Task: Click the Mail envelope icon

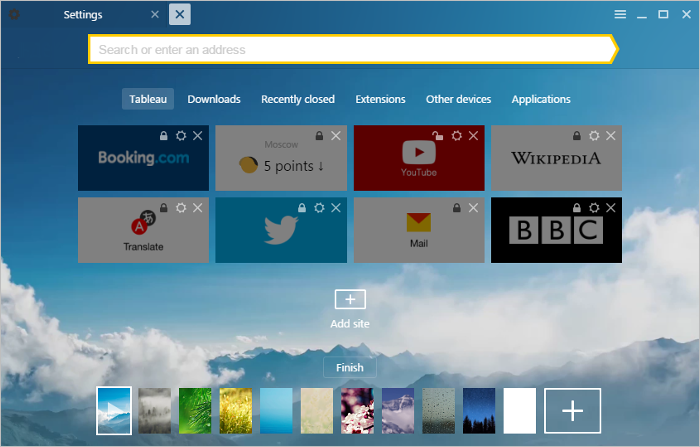Action: coord(419,222)
